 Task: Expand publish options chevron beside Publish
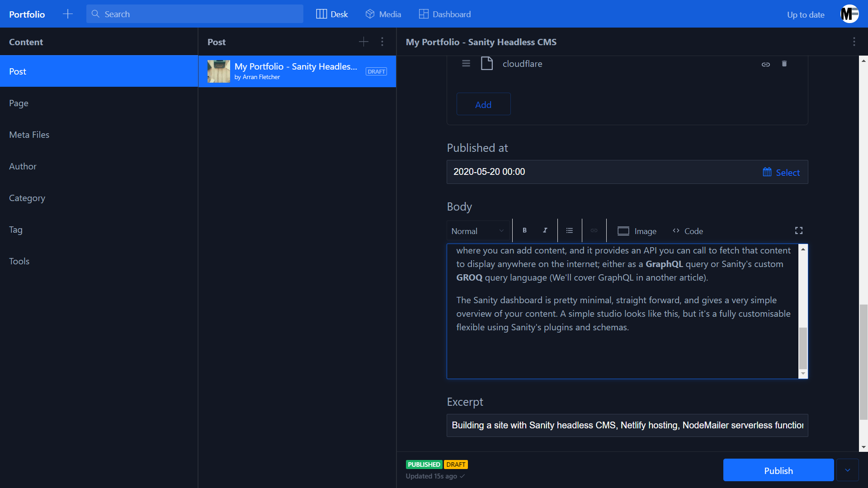coord(848,470)
